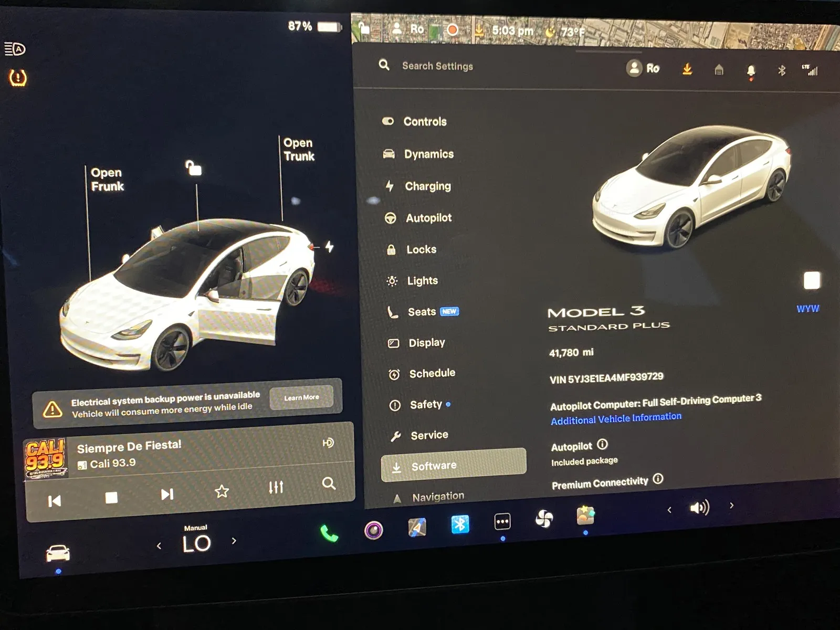
Task: Click the Search Settings field
Action: [x=437, y=66]
